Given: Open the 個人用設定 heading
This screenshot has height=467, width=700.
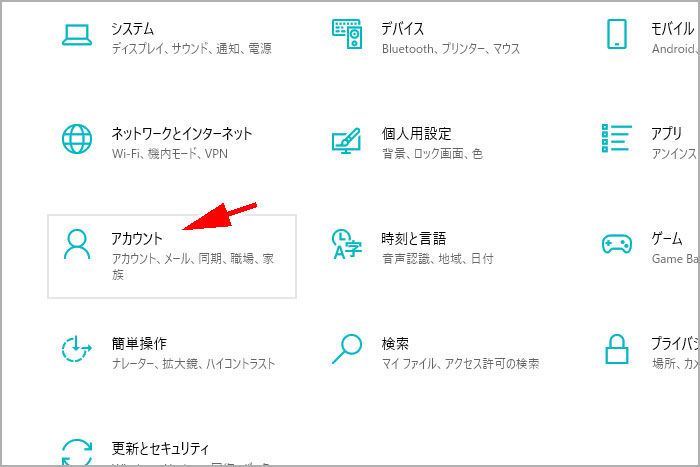Looking at the screenshot, I should (x=416, y=133).
